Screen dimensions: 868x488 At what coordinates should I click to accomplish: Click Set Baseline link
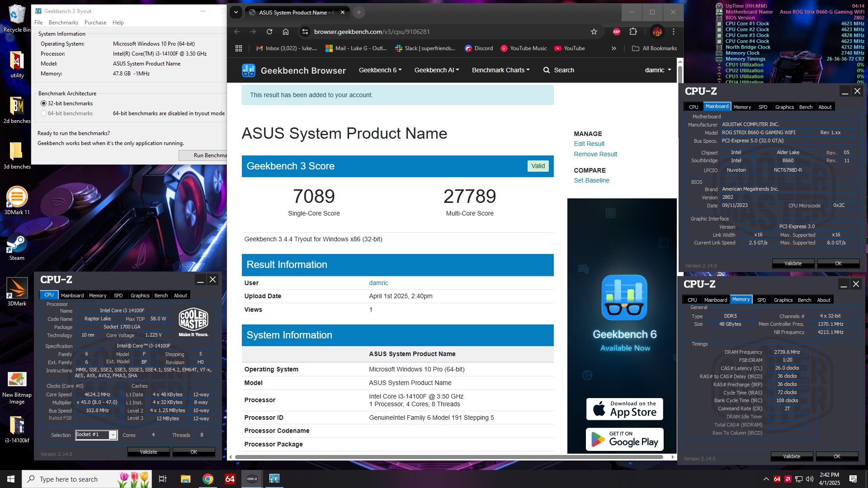(x=591, y=180)
